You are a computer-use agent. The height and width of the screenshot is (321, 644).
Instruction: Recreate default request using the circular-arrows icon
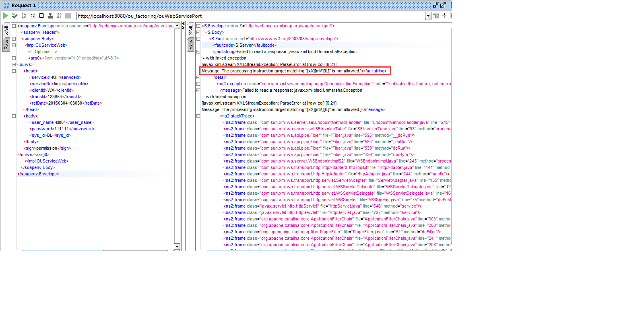[33, 16]
